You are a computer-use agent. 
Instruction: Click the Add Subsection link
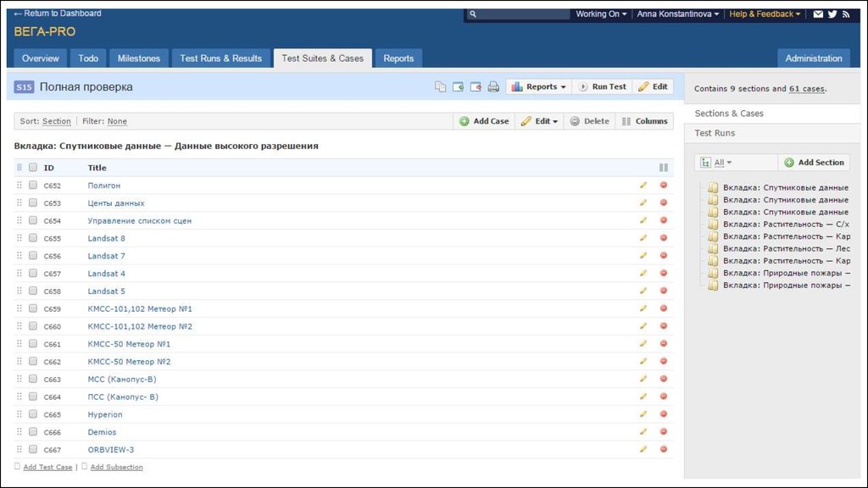116,467
